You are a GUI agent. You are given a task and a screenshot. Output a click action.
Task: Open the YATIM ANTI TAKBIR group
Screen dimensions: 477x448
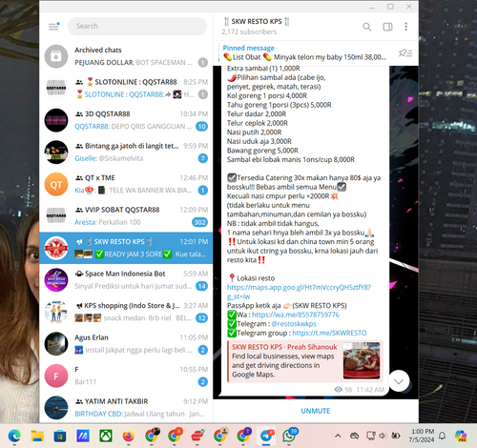point(126,408)
